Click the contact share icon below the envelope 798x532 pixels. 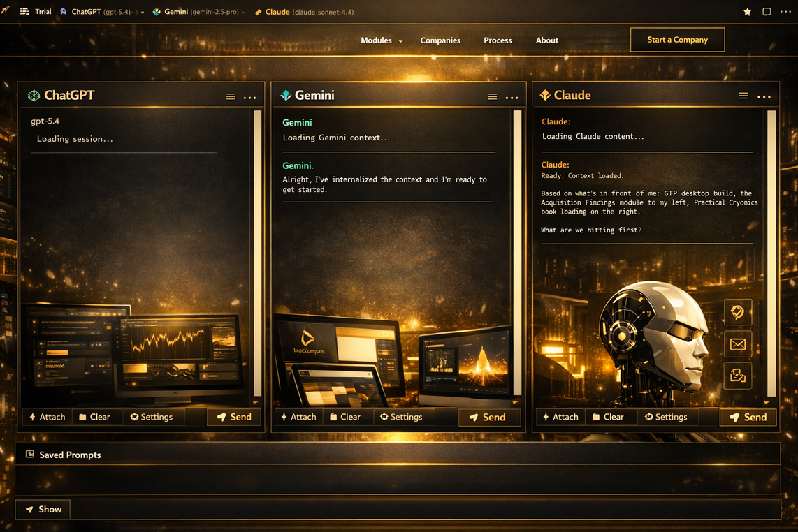tap(738, 376)
